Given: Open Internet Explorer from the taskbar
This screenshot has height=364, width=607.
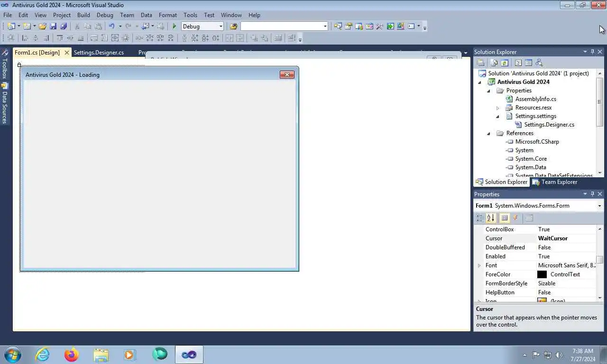Looking at the screenshot, I should click(x=43, y=355).
